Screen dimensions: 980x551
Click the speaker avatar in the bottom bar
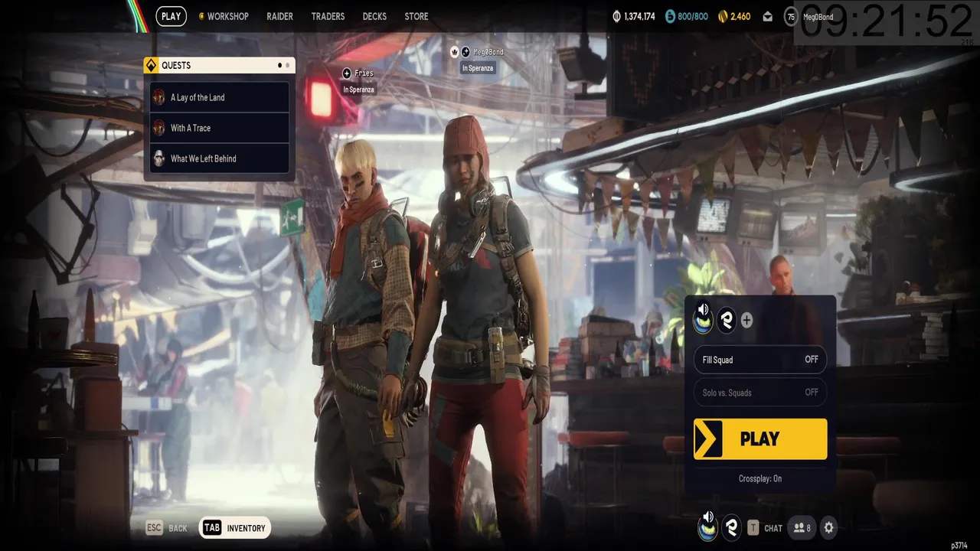point(708,526)
